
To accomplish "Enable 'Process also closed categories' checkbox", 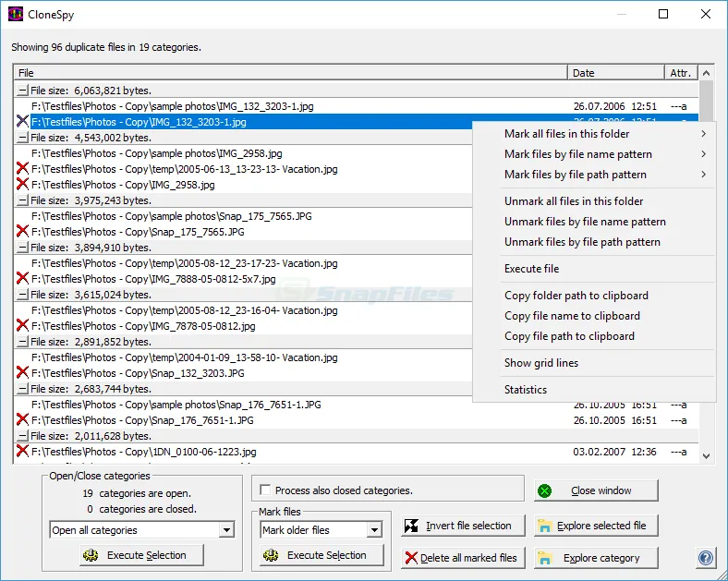I will pyautogui.click(x=265, y=490).
